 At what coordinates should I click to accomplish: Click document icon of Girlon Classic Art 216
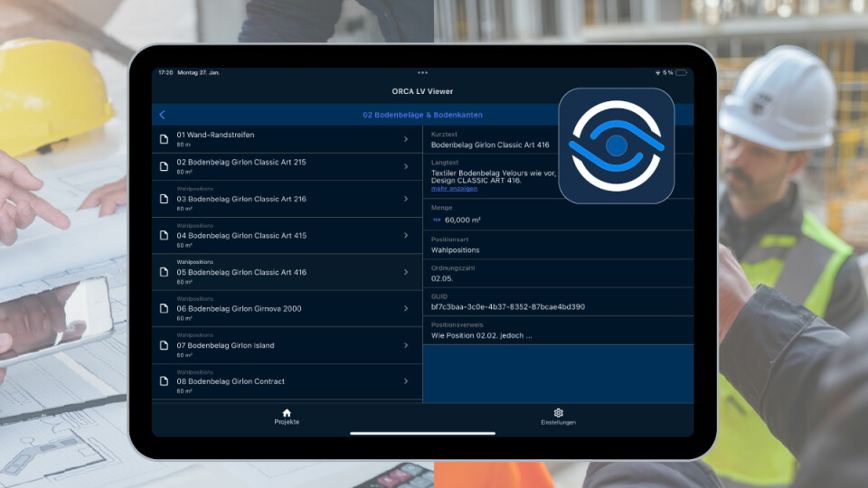(164, 199)
